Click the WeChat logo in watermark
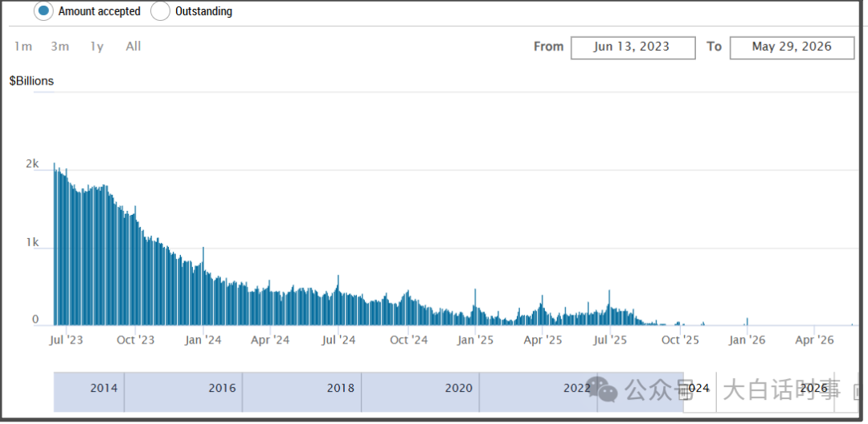868x424 pixels. (x=602, y=389)
